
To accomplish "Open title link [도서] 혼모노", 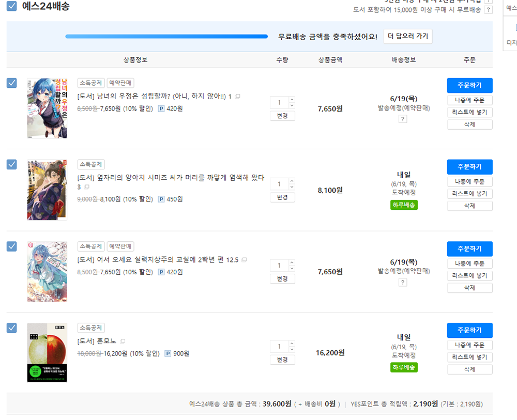I will point(97,341).
